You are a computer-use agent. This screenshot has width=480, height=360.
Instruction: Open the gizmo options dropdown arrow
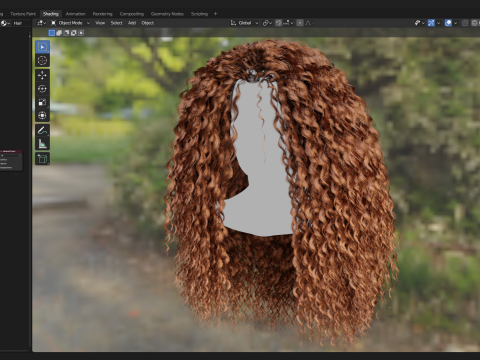coord(438,23)
